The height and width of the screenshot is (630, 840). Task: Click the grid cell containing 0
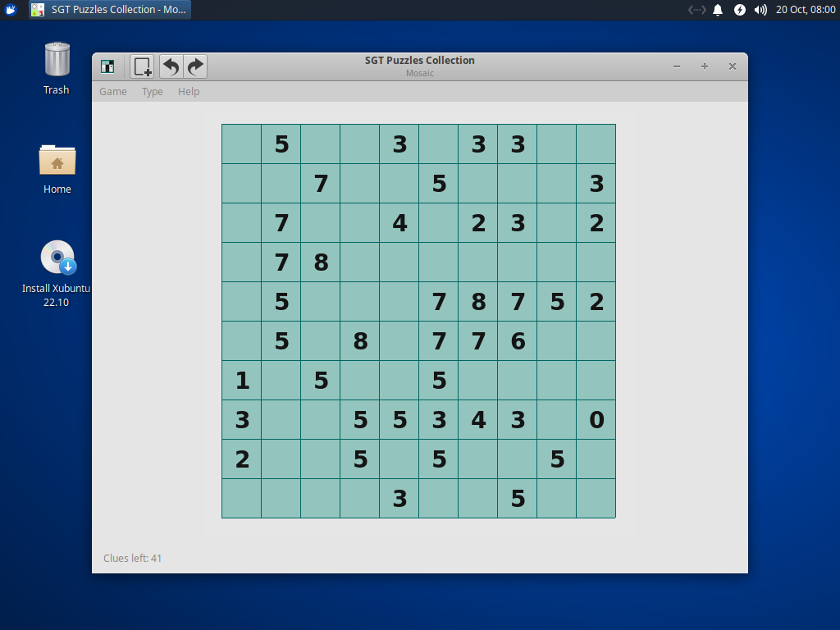tap(596, 419)
